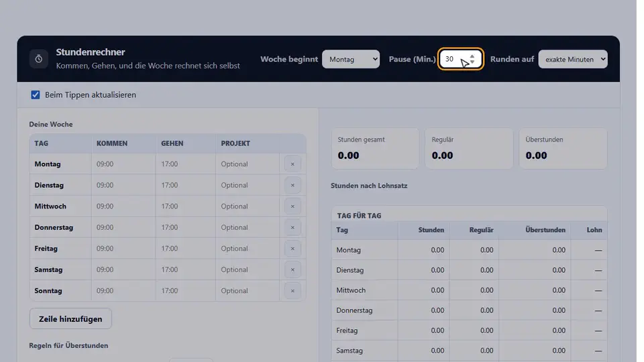Click the Regulär summary card
This screenshot has height=362, width=644.
[469, 148]
